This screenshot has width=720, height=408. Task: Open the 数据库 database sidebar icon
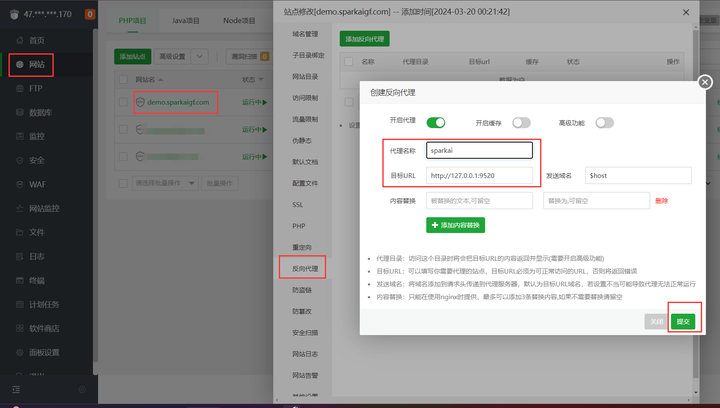click(x=18, y=113)
